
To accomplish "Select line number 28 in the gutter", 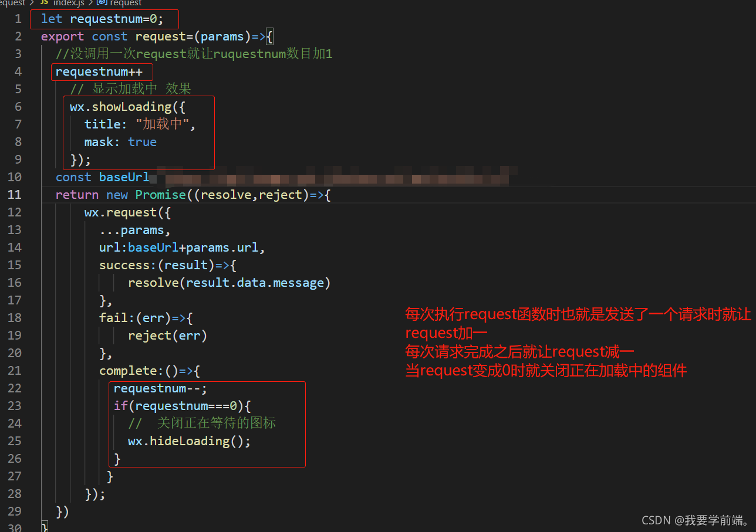I will [15, 494].
